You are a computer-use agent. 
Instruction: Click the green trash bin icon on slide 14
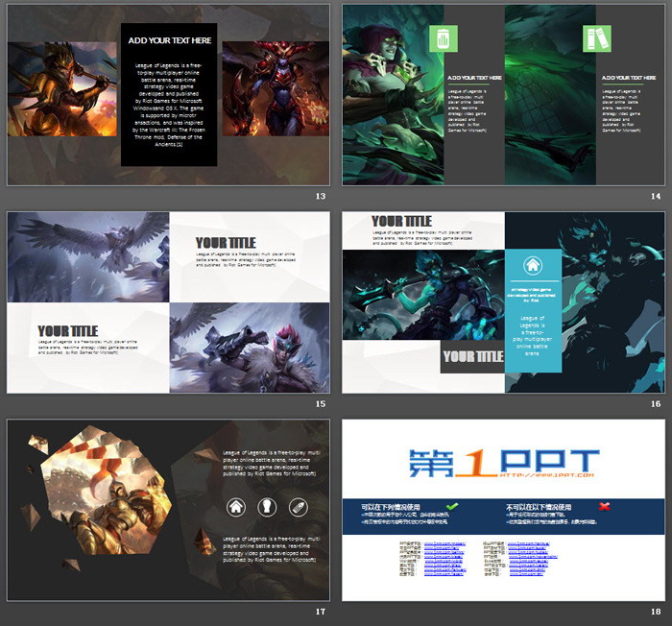tap(444, 38)
